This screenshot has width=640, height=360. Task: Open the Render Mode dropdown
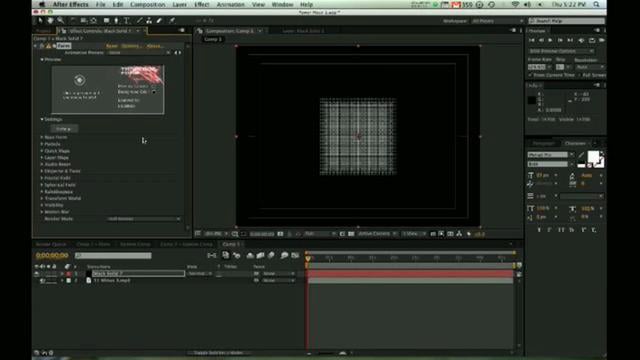pyautogui.click(x=144, y=219)
